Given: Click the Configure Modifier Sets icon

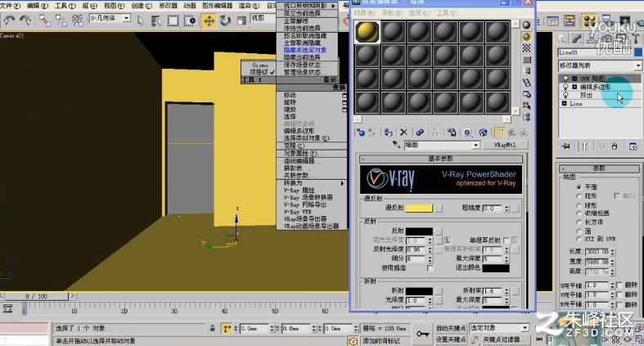Looking at the screenshot, I should point(633,146).
